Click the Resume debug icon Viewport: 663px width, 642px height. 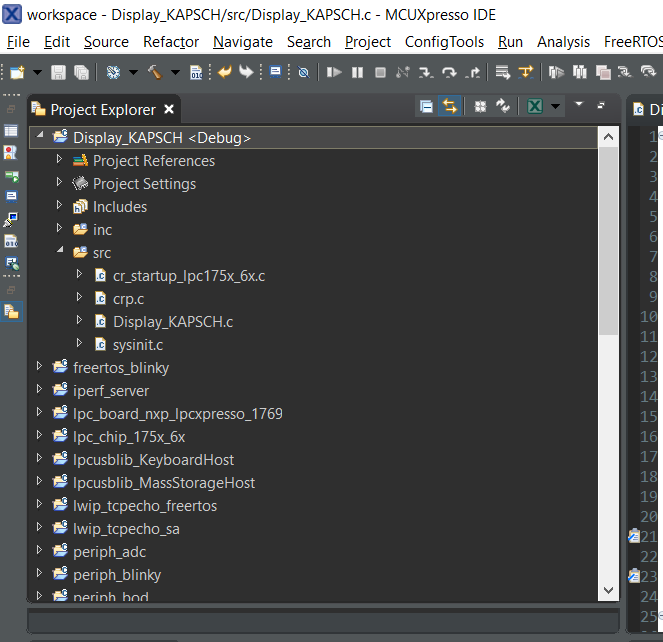pos(334,73)
